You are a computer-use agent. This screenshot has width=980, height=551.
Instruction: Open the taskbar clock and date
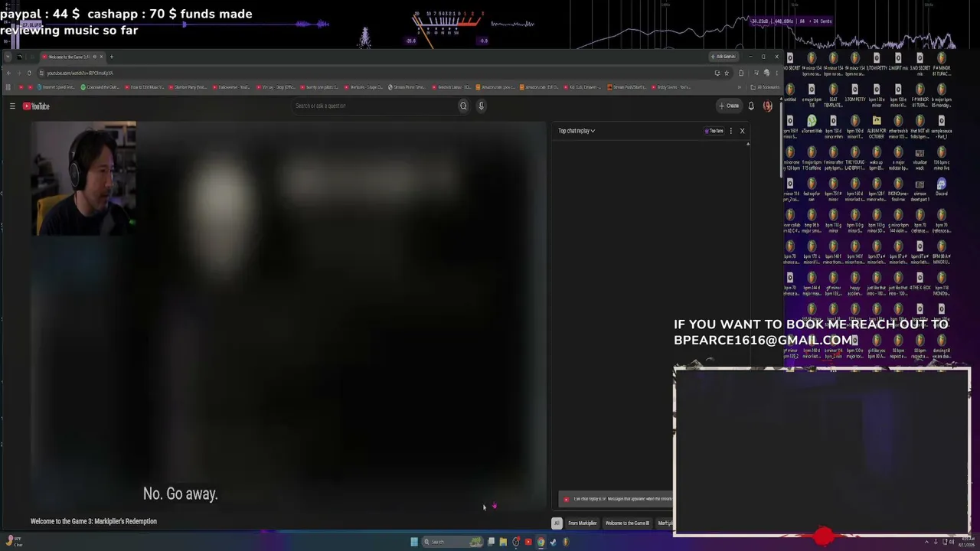click(969, 542)
